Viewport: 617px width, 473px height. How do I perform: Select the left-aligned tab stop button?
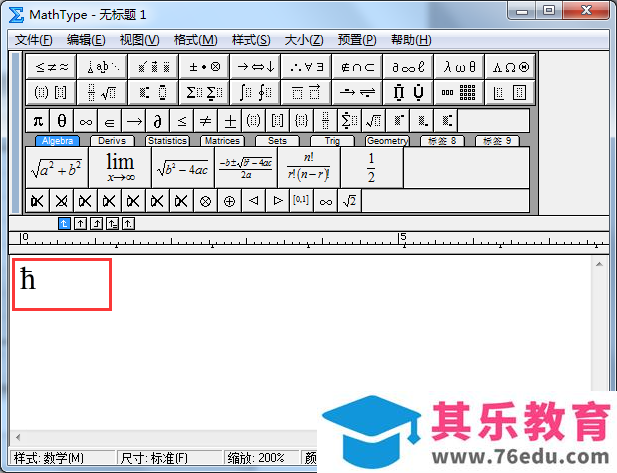64,224
